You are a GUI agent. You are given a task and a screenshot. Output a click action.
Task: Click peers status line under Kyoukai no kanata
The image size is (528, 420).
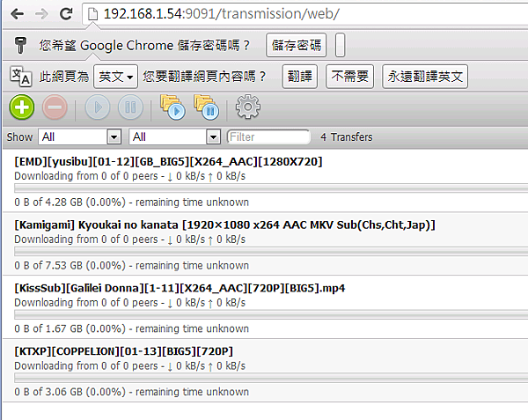130,239
